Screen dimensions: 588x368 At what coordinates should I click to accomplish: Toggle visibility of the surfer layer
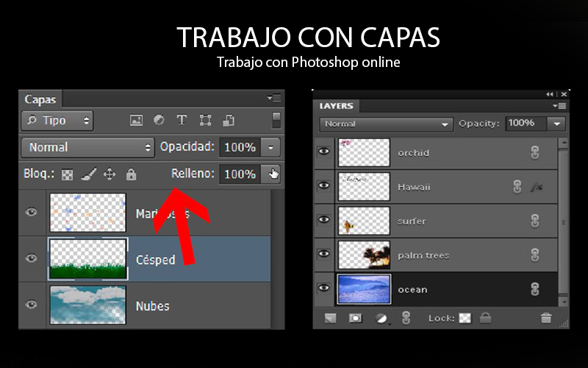323,220
